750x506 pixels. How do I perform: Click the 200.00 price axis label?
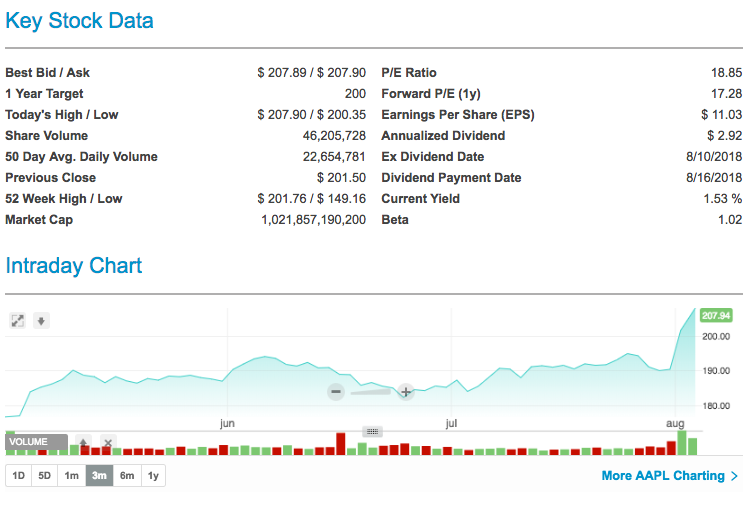pos(716,337)
